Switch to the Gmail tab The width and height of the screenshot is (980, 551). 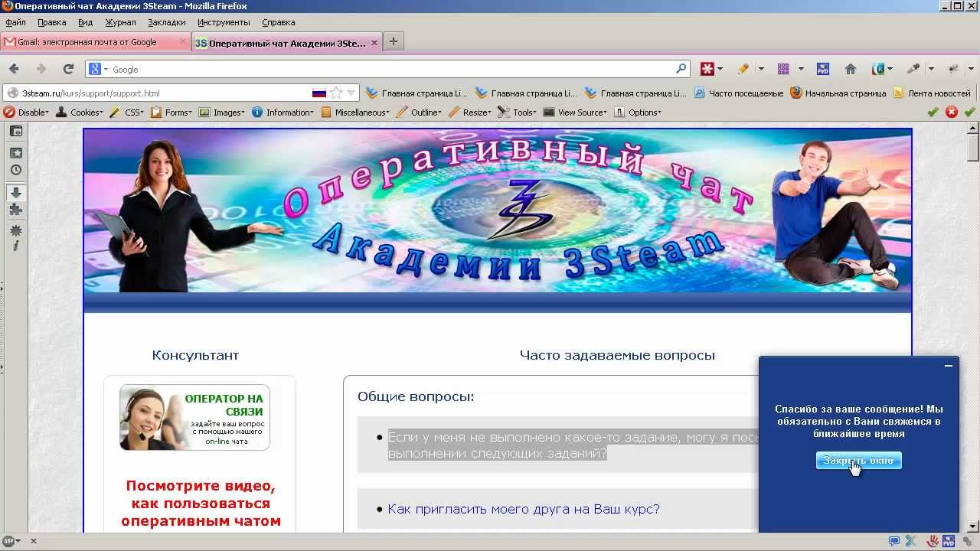95,42
